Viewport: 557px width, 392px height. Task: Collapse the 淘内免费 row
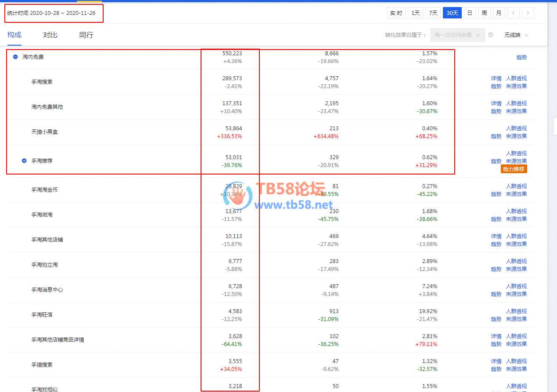[15, 57]
